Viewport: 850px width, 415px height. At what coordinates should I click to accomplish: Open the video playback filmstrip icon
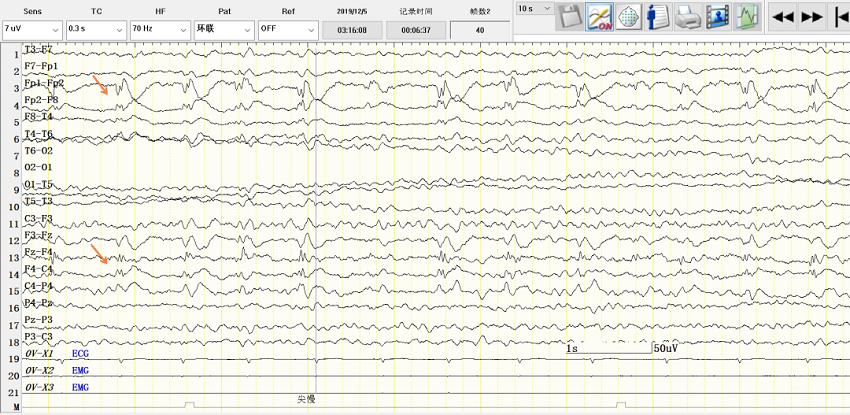(x=716, y=16)
